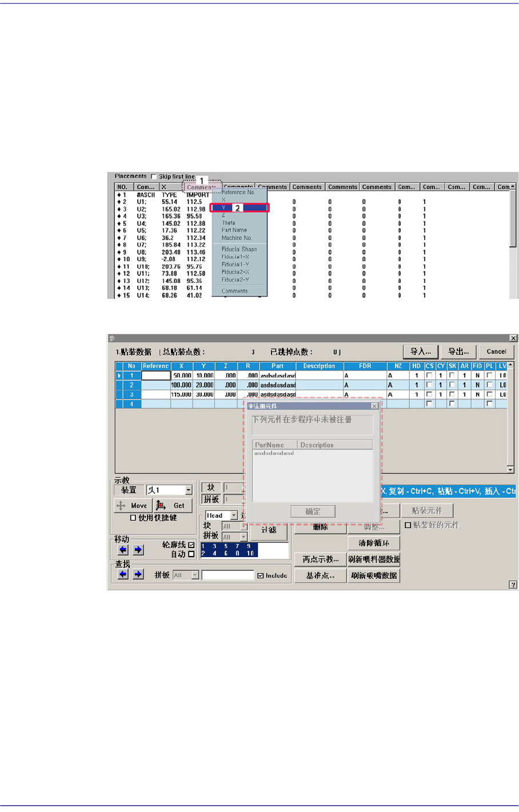Click the step table scrollbar down arrow

[510, 469]
